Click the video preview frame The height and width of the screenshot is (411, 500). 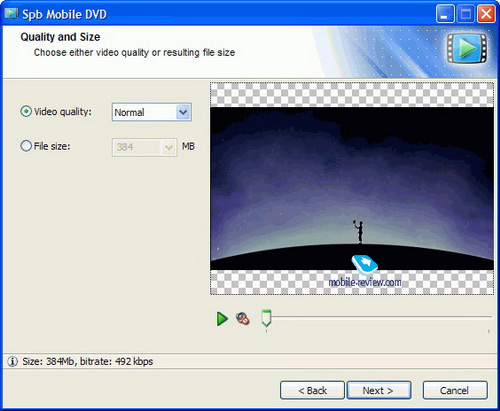(x=352, y=189)
